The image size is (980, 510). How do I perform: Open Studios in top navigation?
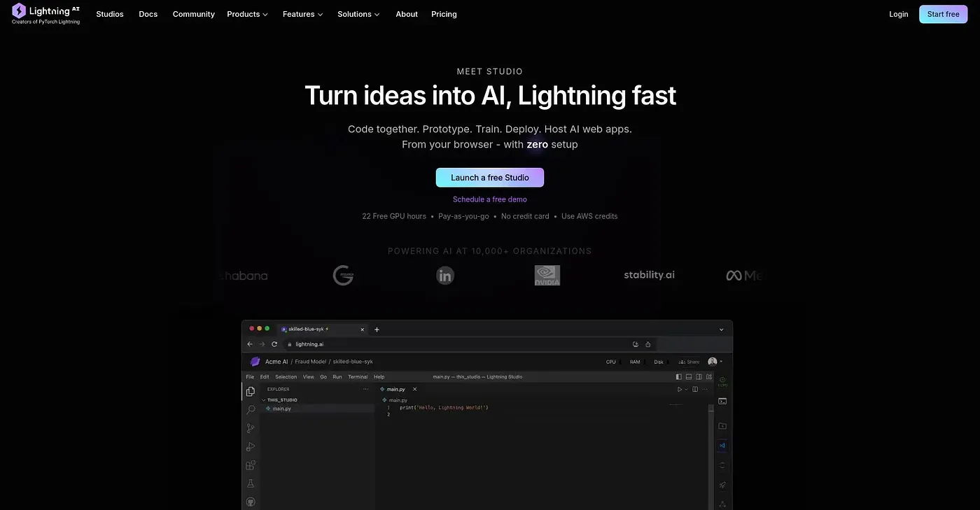[110, 14]
